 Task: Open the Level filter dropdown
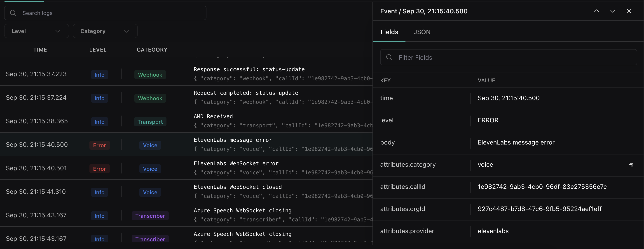click(x=37, y=31)
